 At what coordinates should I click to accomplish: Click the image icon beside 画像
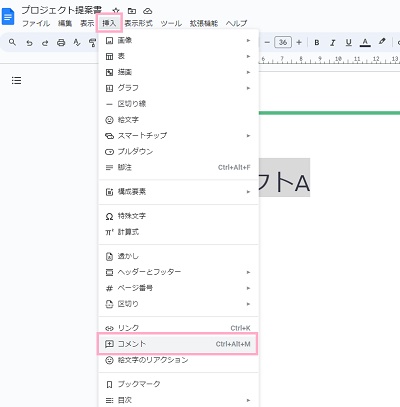click(x=109, y=41)
